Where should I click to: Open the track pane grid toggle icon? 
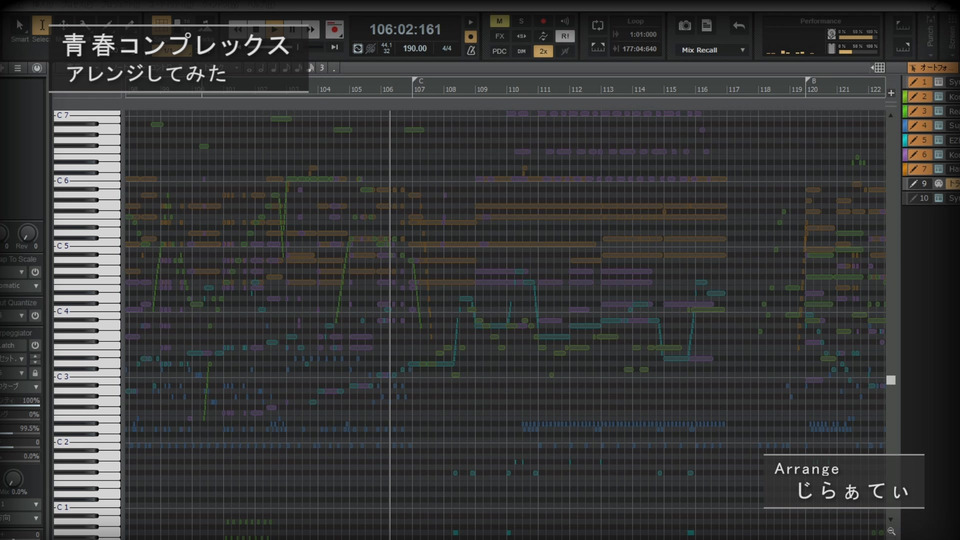pyautogui.click(x=878, y=67)
